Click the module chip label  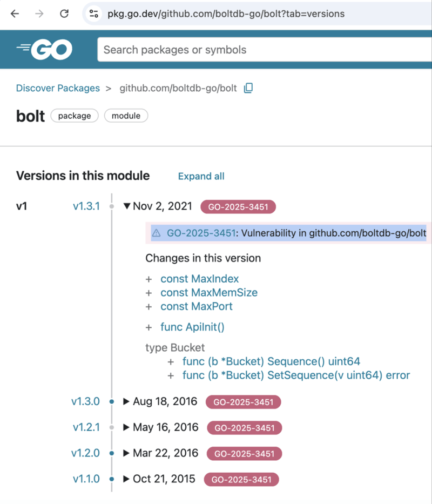click(x=126, y=116)
